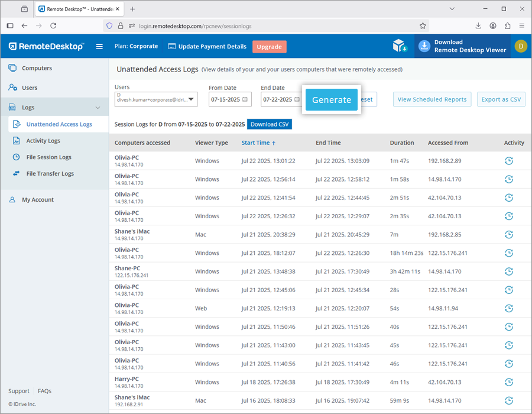Screen dimensions: 532x414
Task: Open activity for first Olivia-PC session row
Action: point(508,161)
